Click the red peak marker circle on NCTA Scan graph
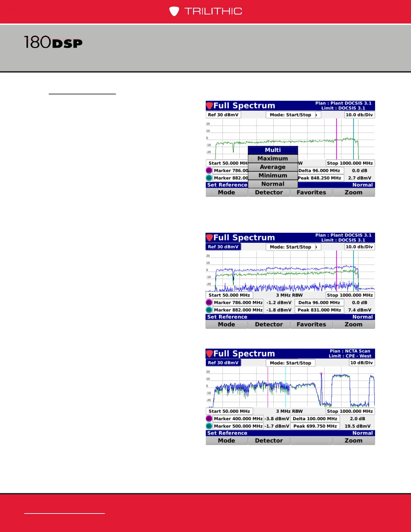Screen dimensions: 411x532 (321, 373)
